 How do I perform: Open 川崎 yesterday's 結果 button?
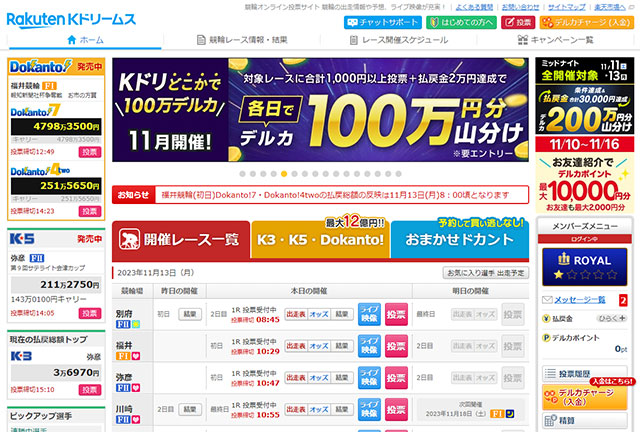[x=190, y=409]
